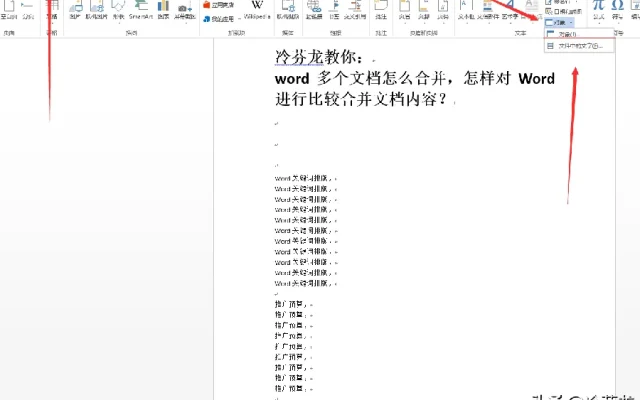Click the bold line starting 'word 多个文档怎么合并'

415,78
